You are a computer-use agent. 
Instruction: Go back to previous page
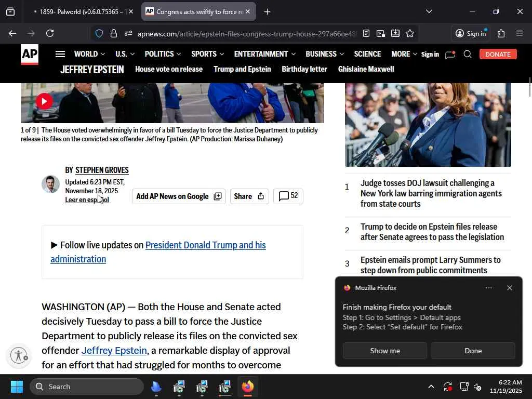pyautogui.click(x=12, y=33)
